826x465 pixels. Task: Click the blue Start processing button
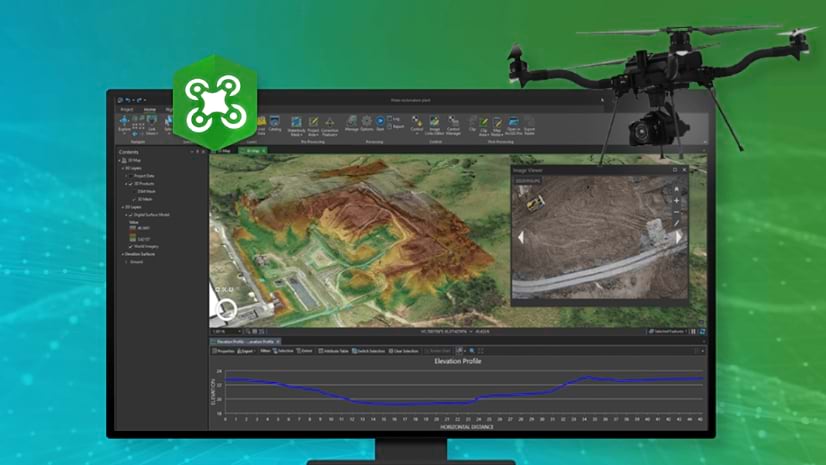coord(380,123)
